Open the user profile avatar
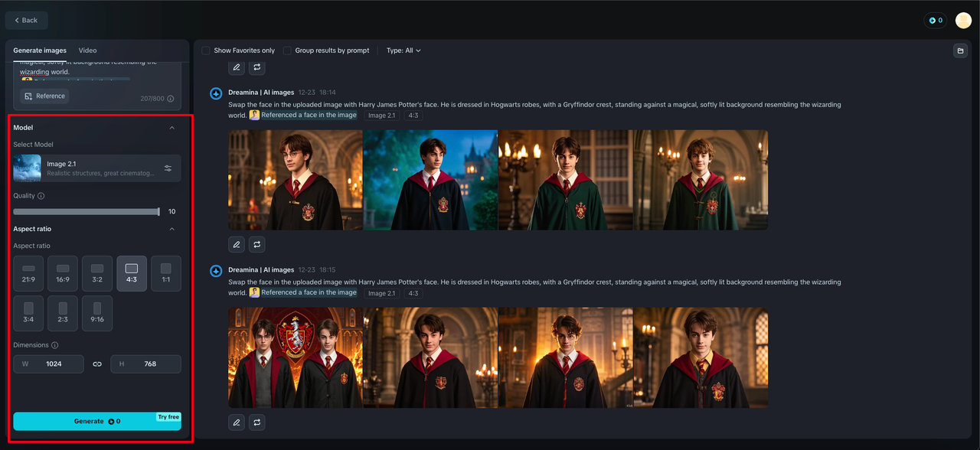The height and width of the screenshot is (450, 980). pyautogui.click(x=963, y=21)
